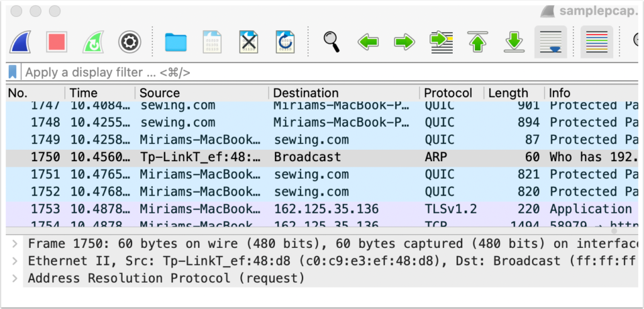Reload the capture file
The image size is (644, 309).
(x=285, y=42)
